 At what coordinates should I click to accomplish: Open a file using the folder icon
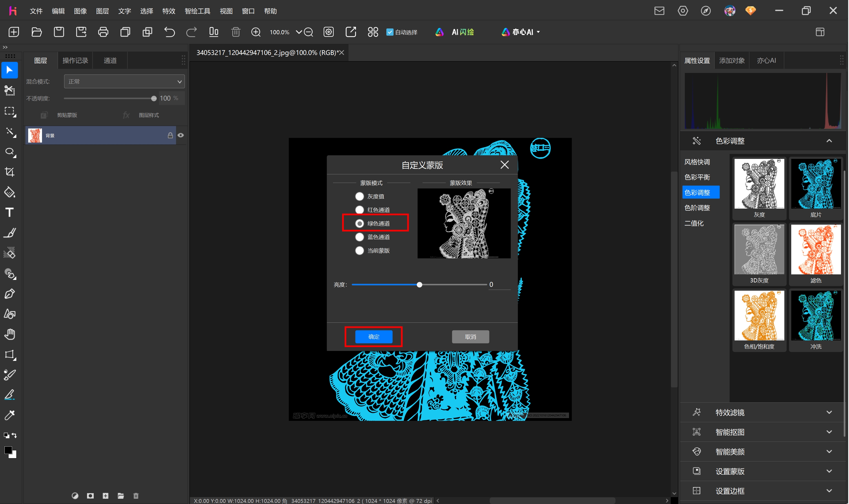click(36, 32)
